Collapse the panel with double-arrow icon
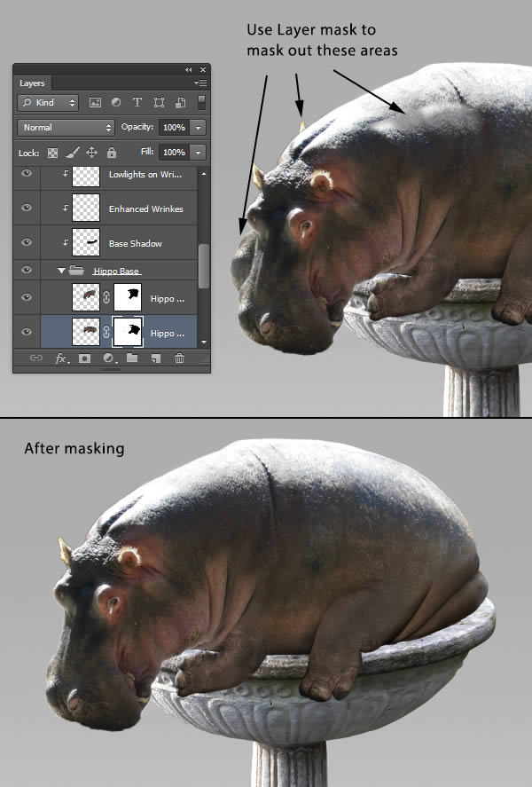 [189, 70]
